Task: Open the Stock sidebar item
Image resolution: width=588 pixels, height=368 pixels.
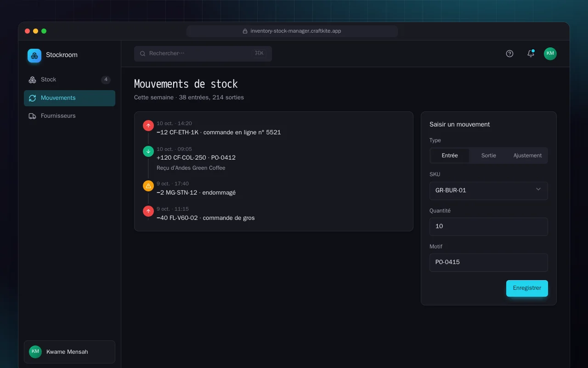Action: point(69,80)
